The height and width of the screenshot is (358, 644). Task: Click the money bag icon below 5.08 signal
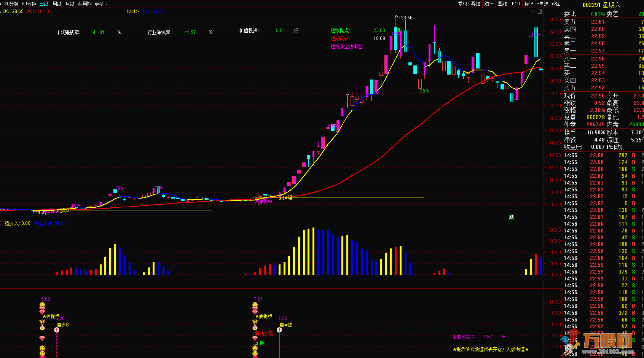42,327
